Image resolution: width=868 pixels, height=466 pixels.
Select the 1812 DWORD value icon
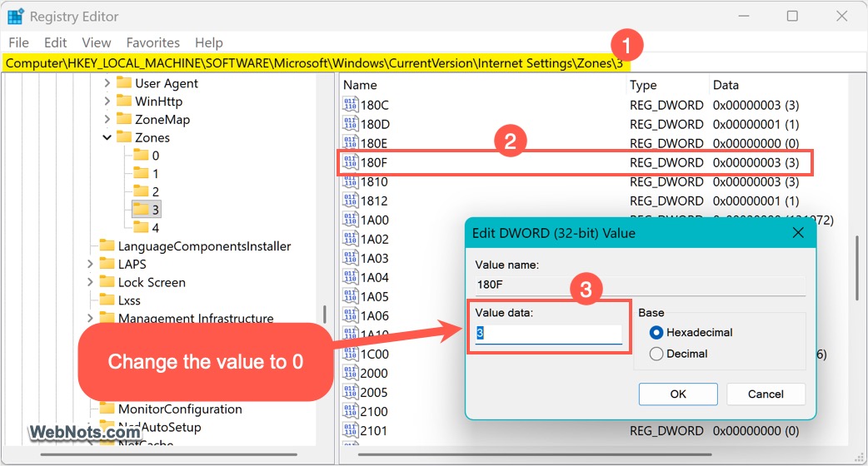(x=351, y=201)
